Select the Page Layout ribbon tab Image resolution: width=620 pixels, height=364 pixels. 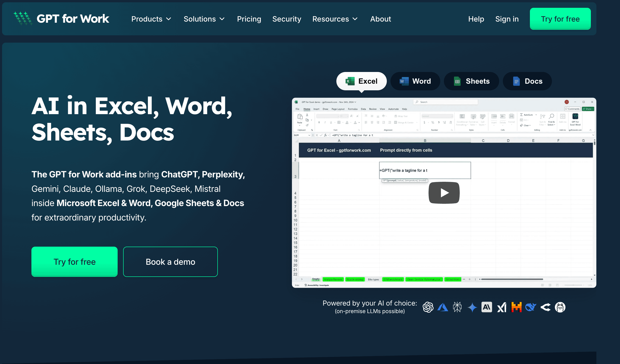coord(338,109)
